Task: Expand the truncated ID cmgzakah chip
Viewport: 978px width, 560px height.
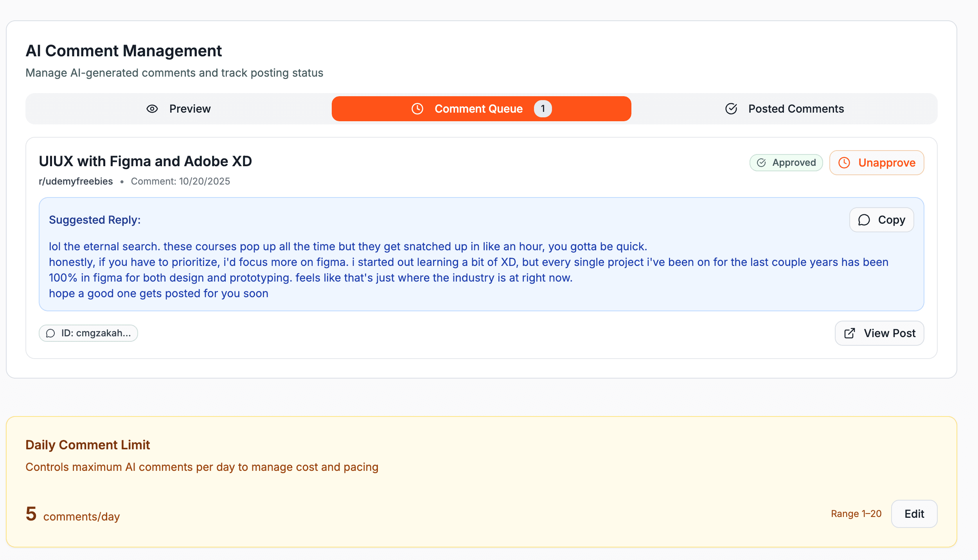Action: [88, 333]
